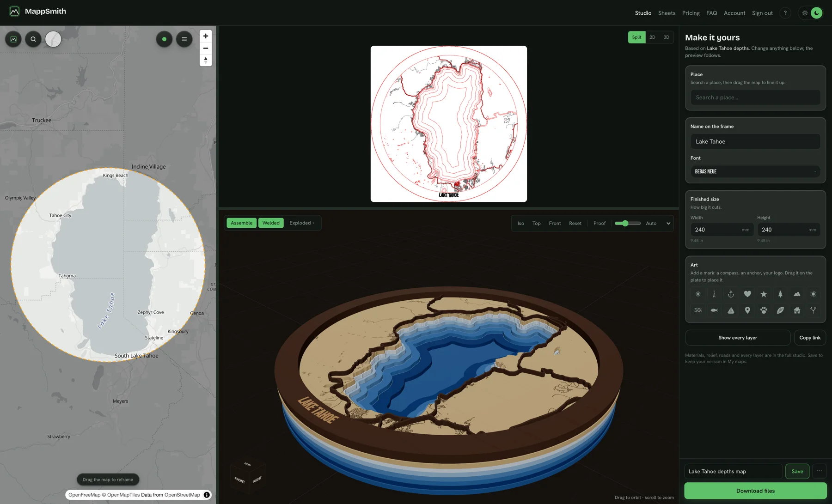Add the compass rose art mark
The height and width of the screenshot is (504, 832).
click(x=698, y=294)
